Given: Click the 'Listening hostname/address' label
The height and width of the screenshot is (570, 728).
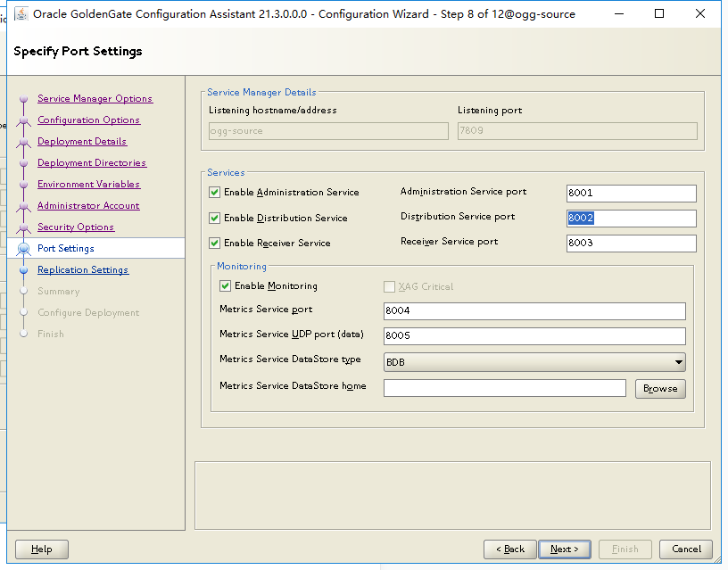Looking at the screenshot, I should [272, 111].
